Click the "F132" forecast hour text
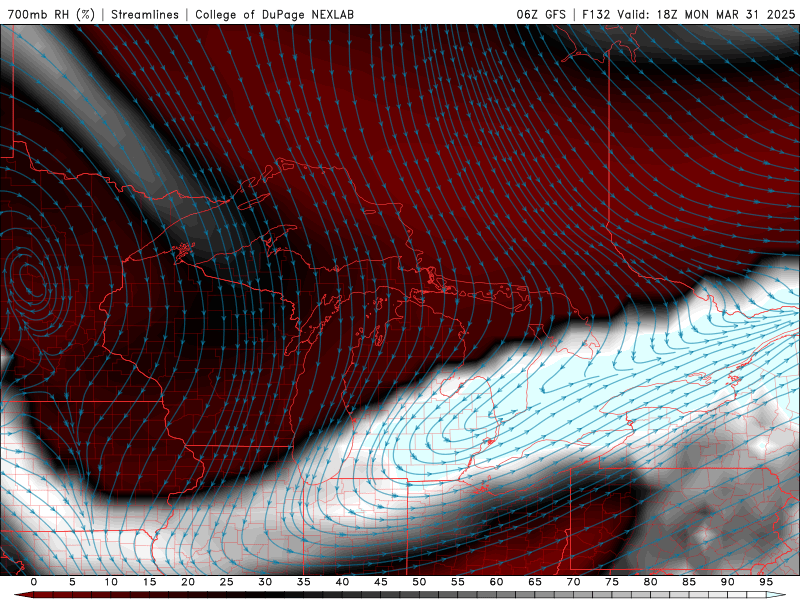The height and width of the screenshot is (600, 800). click(596, 14)
